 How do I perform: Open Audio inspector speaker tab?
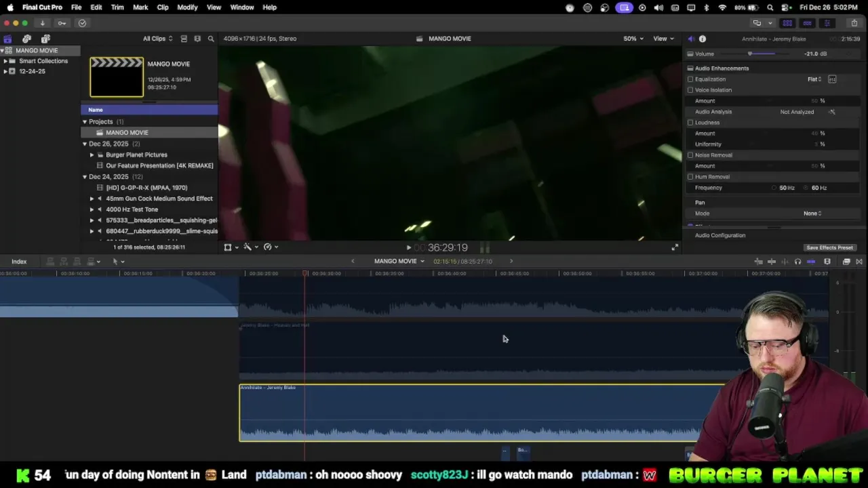[x=690, y=39]
